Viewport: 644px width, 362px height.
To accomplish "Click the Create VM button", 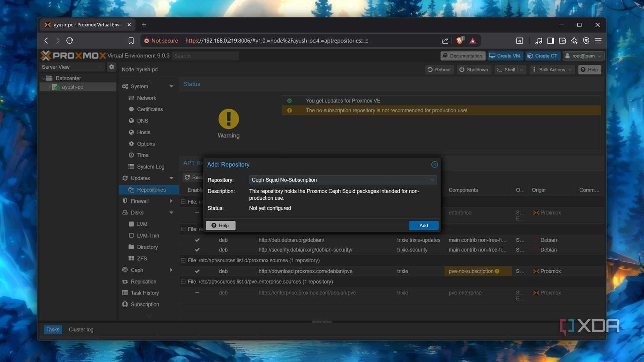I will [505, 56].
